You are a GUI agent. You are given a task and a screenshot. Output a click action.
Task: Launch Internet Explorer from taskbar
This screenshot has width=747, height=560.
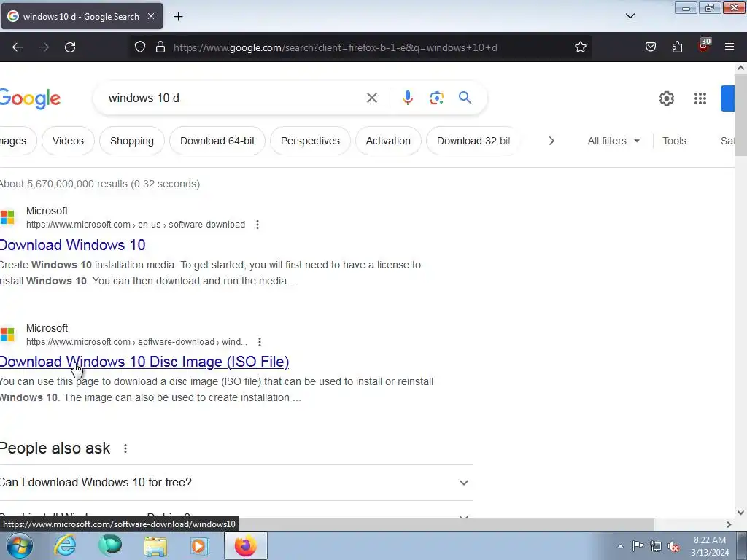pos(65,545)
